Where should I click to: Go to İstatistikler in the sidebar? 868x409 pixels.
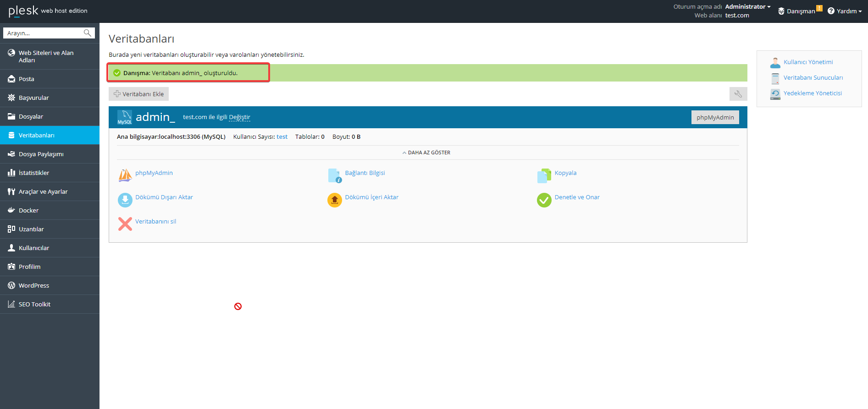[x=50, y=173]
